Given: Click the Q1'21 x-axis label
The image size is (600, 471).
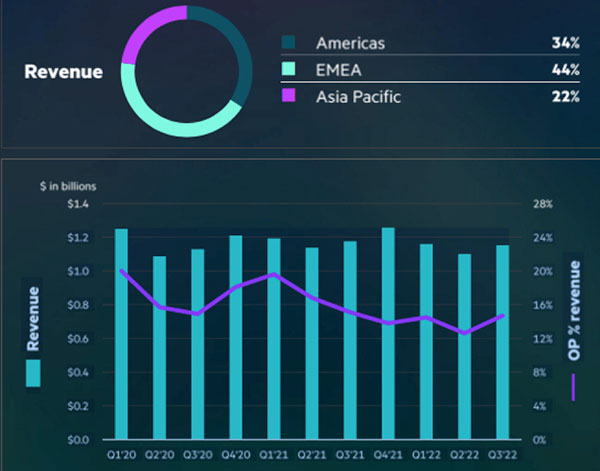Looking at the screenshot, I should pyautogui.click(x=273, y=455).
